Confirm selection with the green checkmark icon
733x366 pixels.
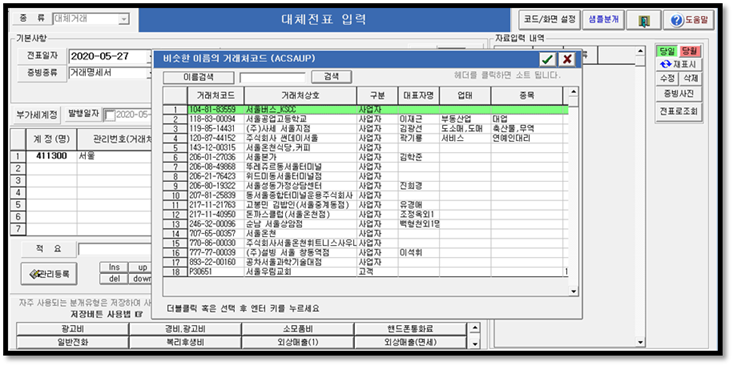(x=547, y=59)
